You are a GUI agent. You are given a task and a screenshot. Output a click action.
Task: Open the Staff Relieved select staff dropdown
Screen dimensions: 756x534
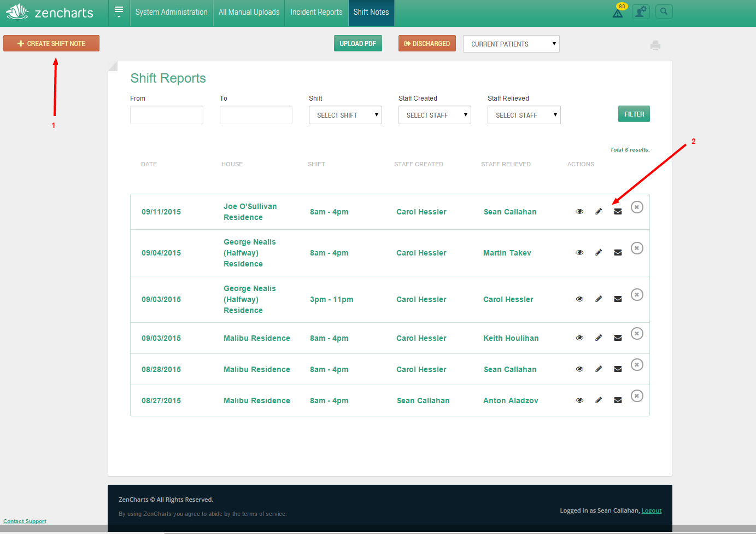click(x=524, y=115)
